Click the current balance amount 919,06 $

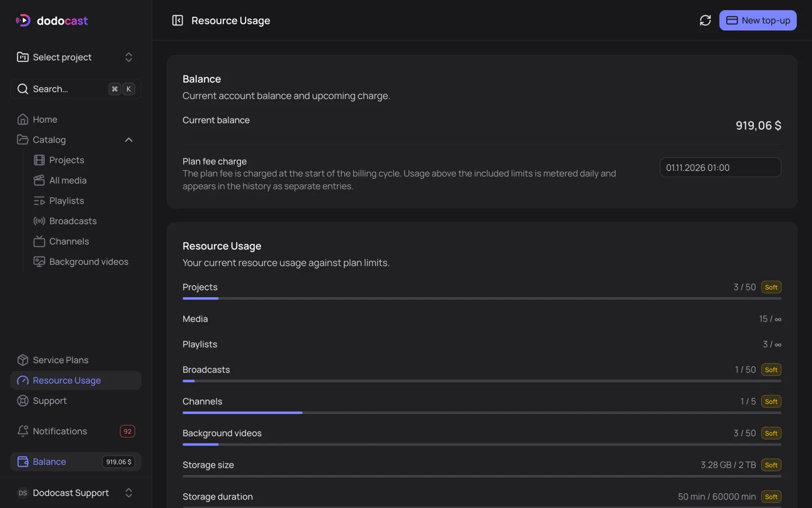pyautogui.click(x=758, y=125)
